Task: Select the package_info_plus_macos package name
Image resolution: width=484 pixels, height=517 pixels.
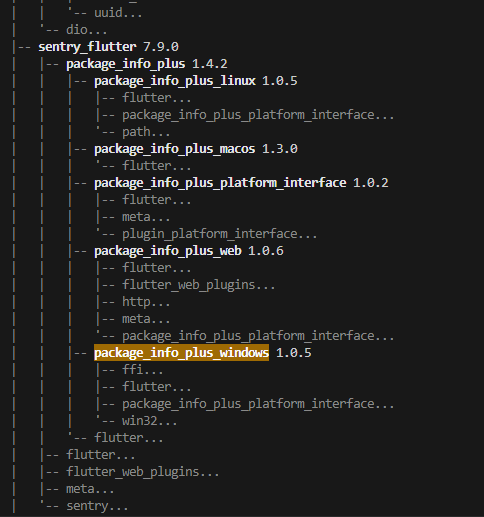Action: pos(174,149)
